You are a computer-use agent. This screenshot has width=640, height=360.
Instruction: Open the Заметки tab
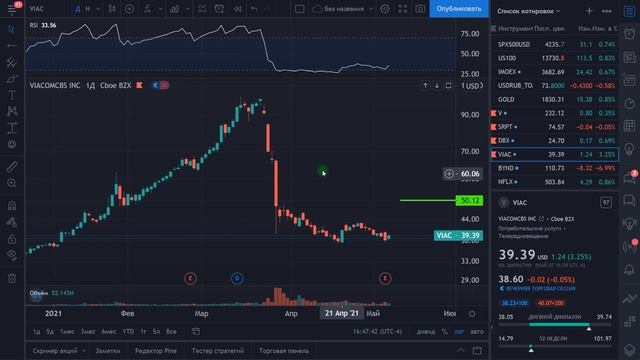click(x=108, y=351)
